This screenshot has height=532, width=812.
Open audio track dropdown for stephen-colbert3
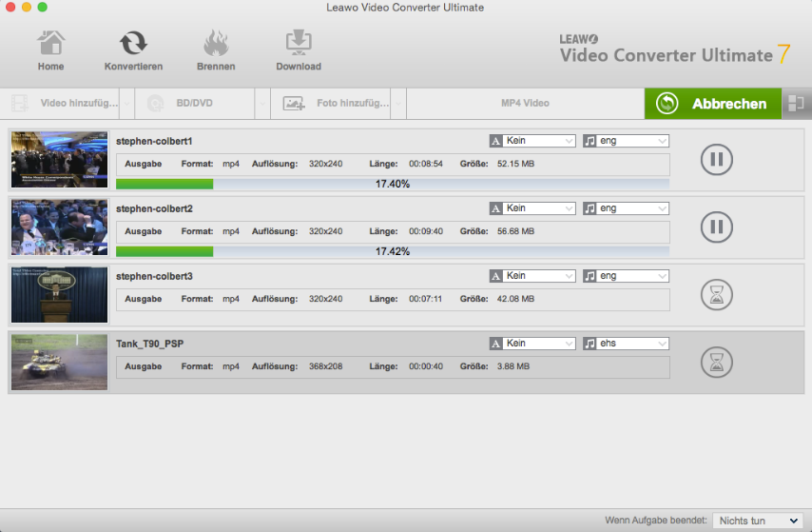pyautogui.click(x=632, y=276)
